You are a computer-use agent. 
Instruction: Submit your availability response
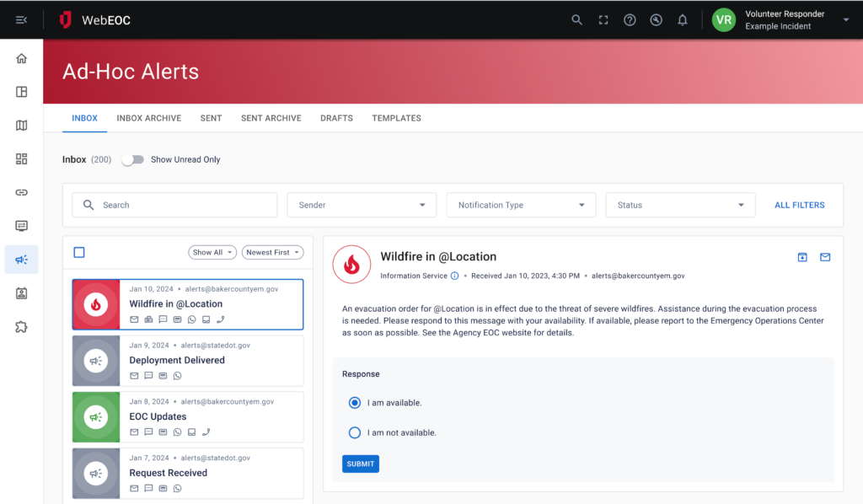pyautogui.click(x=360, y=464)
